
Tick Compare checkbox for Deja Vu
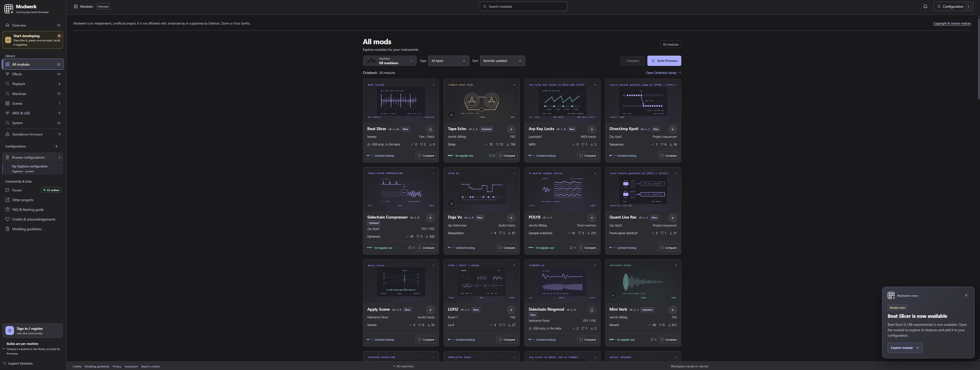pos(500,248)
